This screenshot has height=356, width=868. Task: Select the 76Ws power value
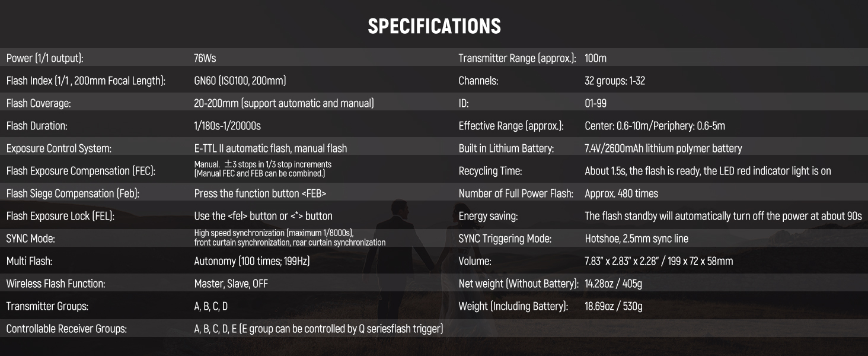204,58
